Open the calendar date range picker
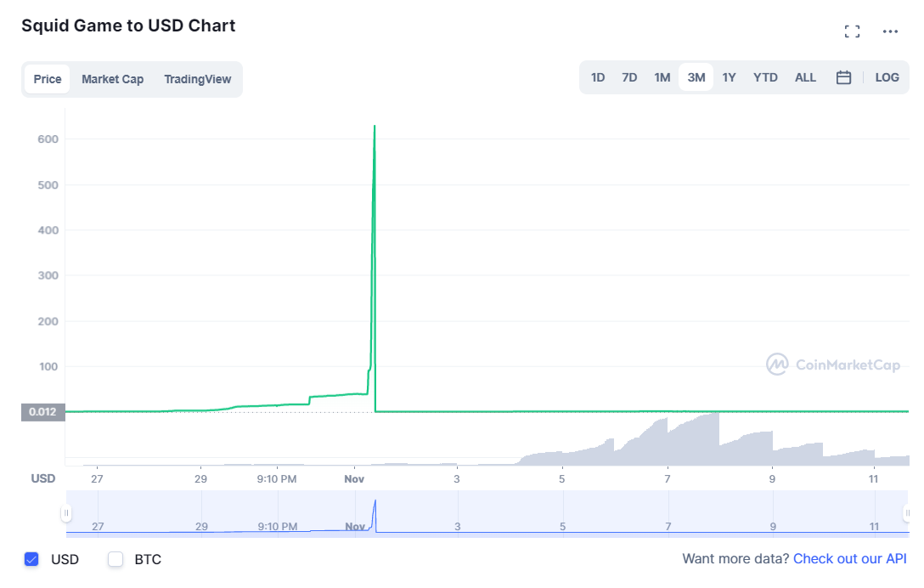 click(843, 77)
